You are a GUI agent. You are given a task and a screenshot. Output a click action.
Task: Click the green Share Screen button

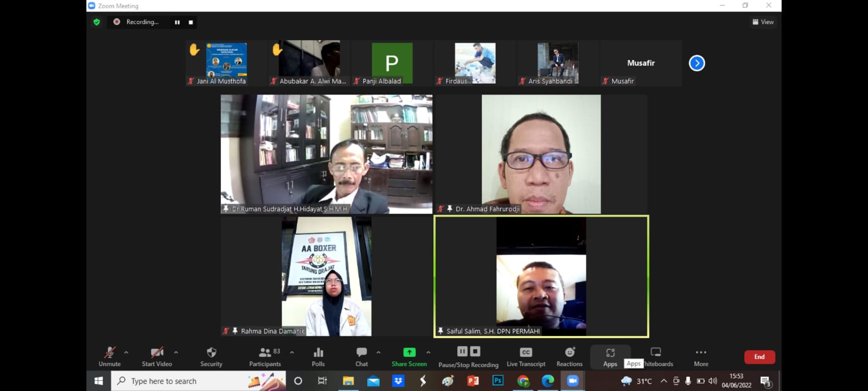[x=409, y=357]
